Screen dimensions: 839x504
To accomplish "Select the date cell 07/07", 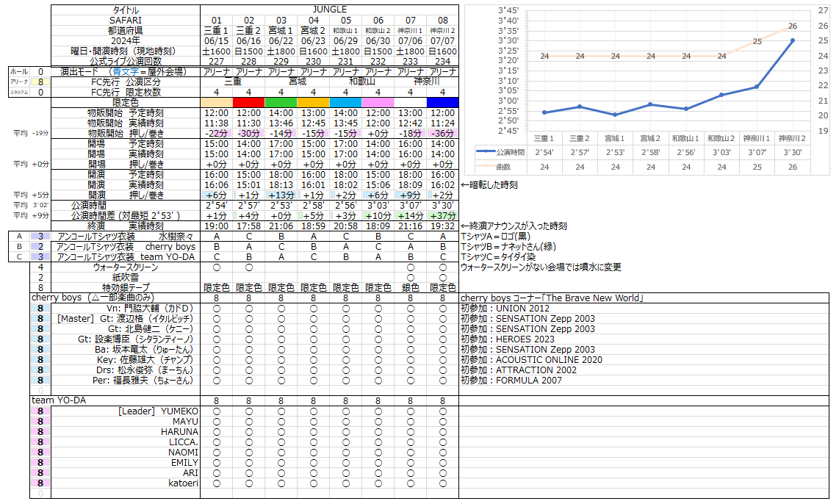I will [x=442, y=40].
